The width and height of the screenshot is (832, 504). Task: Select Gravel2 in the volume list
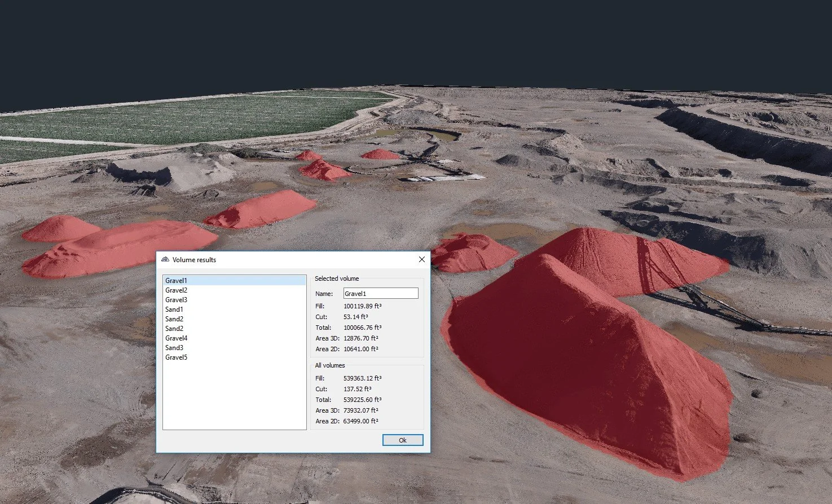click(x=176, y=290)
